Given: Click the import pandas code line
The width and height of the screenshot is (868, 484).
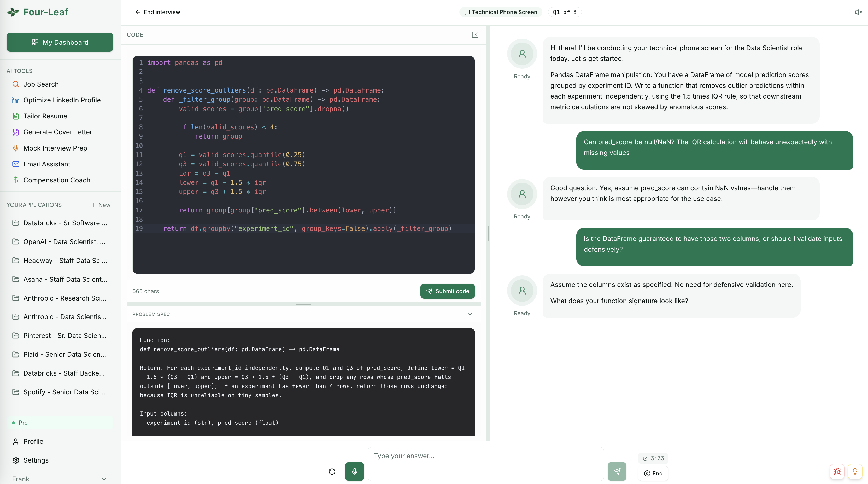Looking at the screenshot, I should click(185, 62).
